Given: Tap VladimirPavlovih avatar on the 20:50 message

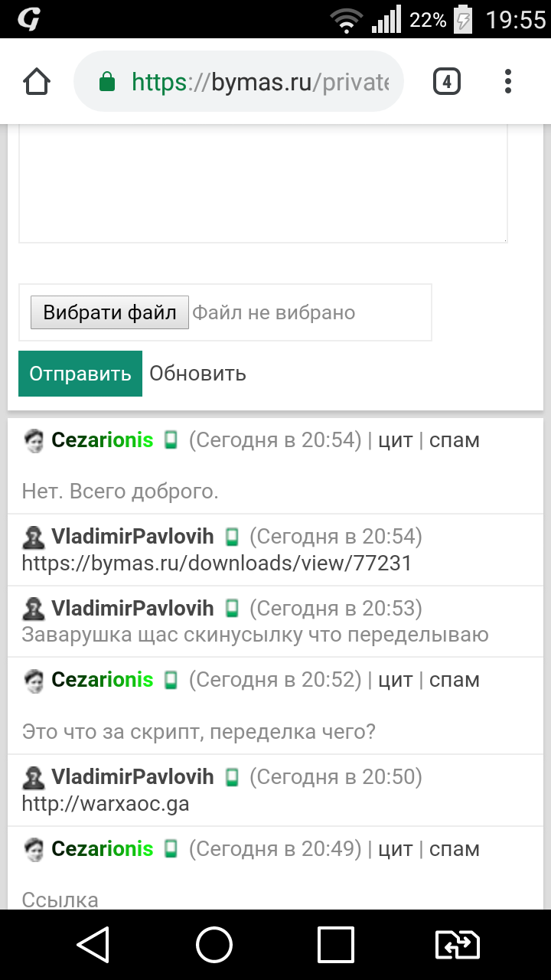Looking at the screenshot, I should pos(33,777).
